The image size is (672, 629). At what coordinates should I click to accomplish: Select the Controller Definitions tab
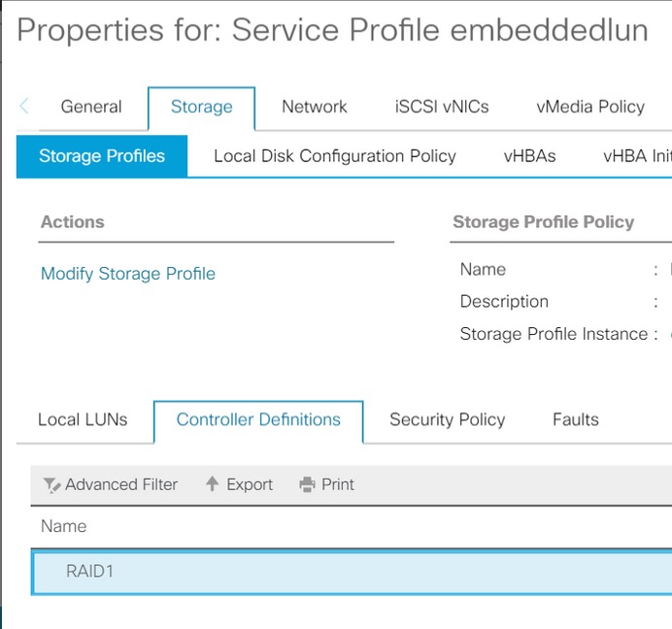point(258,419)
